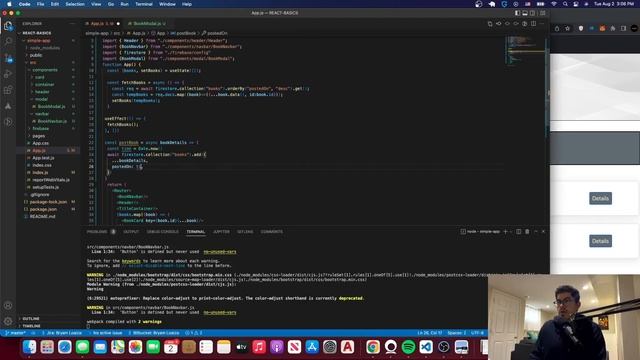Open the Manage gear in activity bar
The width and height of the screenshot is (640, 360).
coord(8,321)
